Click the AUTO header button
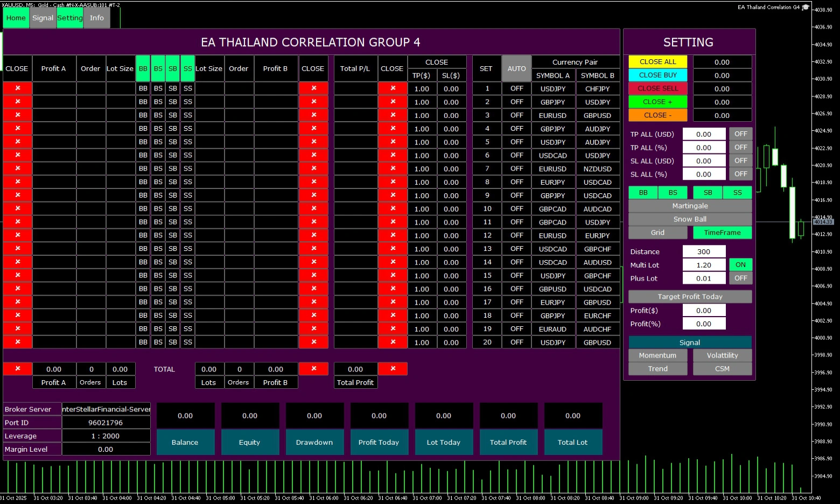The image size is (840, 504). tap(516, 68)
